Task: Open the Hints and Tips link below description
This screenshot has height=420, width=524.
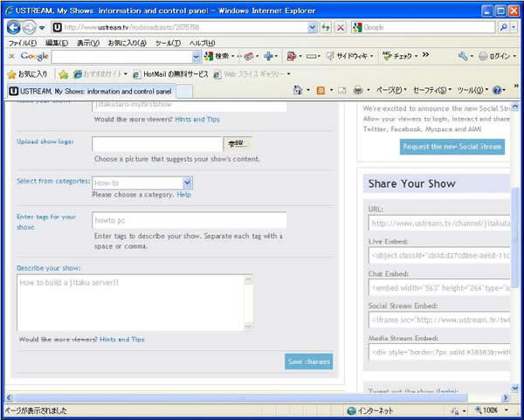Action: tap(122, 340)
